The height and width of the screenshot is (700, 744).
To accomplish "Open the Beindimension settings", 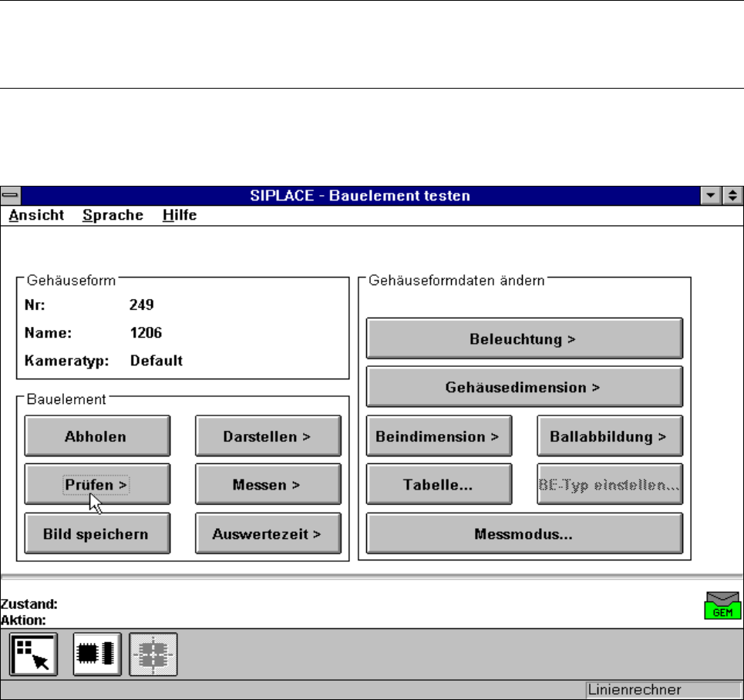I will (438, 436).
